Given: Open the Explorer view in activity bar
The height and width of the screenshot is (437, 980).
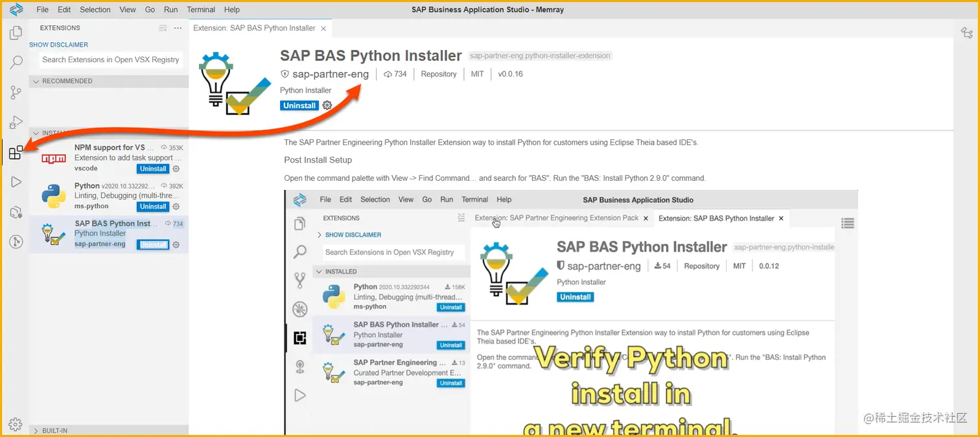Looking at the screenshot, I should 16,33.
